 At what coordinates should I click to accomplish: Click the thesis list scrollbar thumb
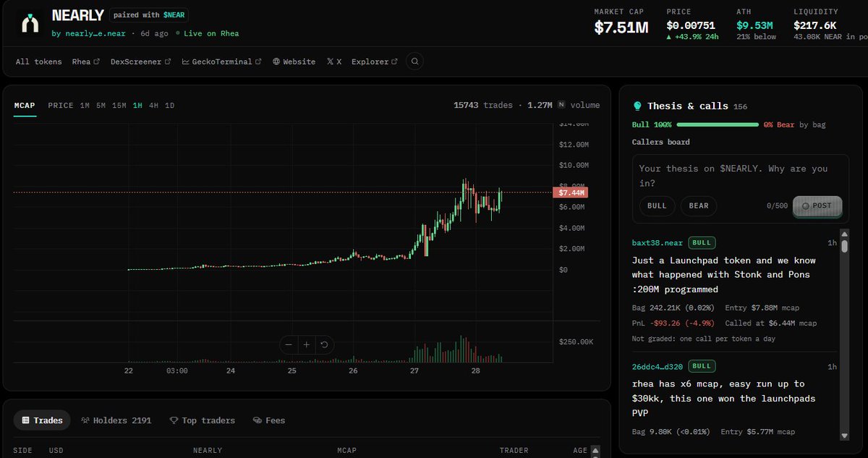pos(844,245)
